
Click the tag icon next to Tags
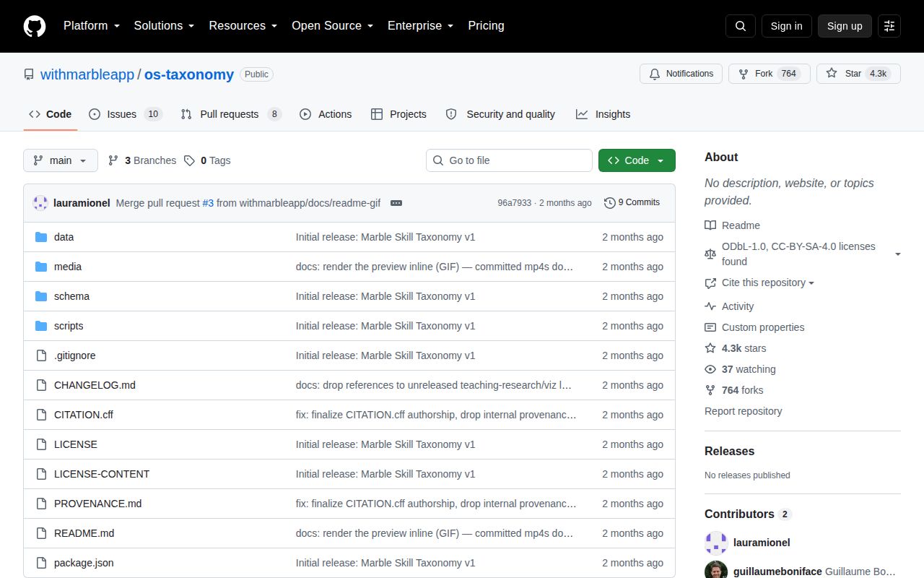pyautogui.click(x=189, y=160)
